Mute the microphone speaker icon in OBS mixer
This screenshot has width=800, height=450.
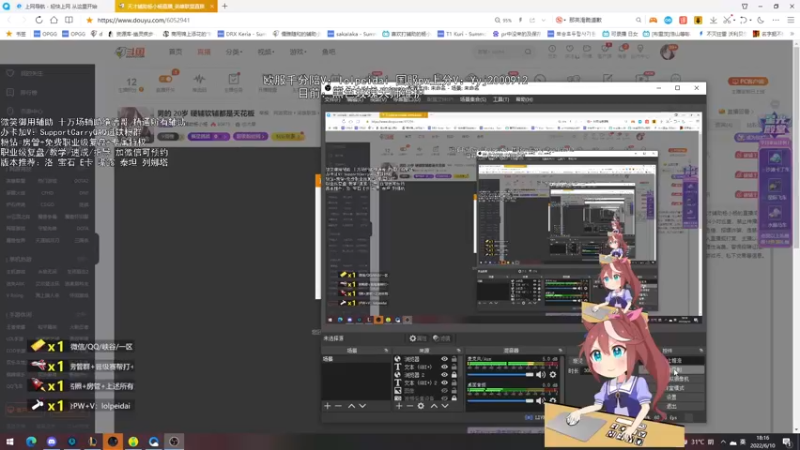pos(541,375)
